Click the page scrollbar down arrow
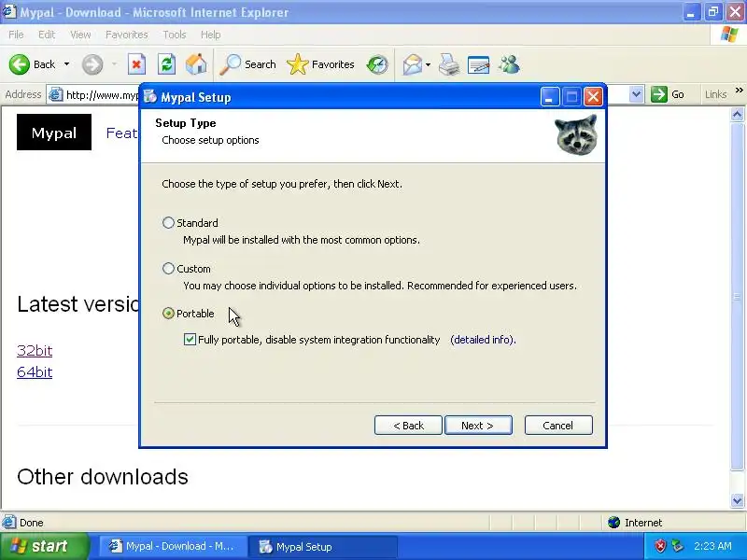 (737, 500)
